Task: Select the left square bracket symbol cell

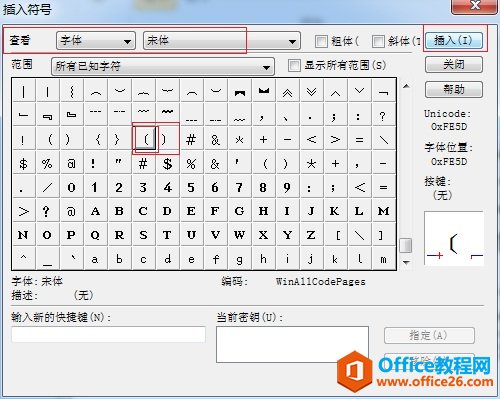Action: [335, 235]
